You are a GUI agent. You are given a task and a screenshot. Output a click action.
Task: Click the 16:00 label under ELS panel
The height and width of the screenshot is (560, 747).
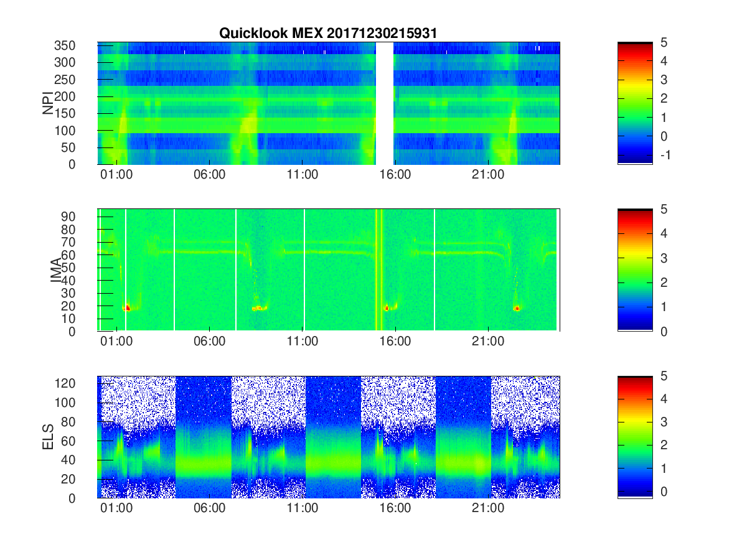395,508
